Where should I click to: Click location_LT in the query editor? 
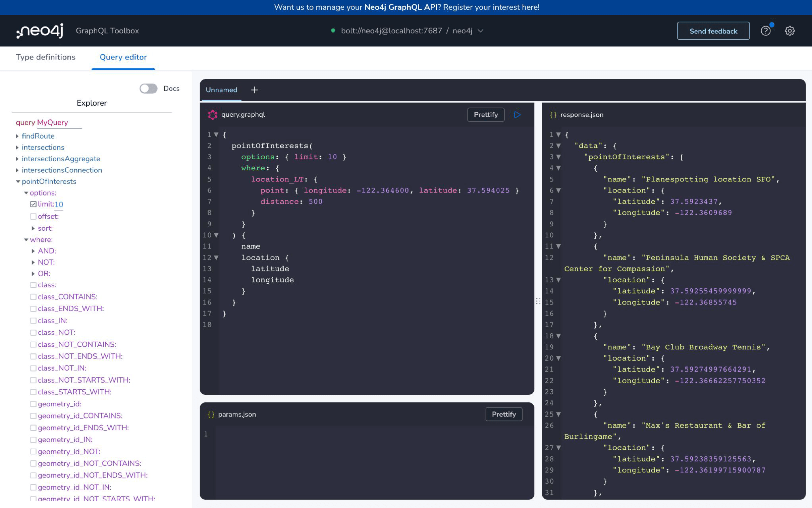[277, 179]
